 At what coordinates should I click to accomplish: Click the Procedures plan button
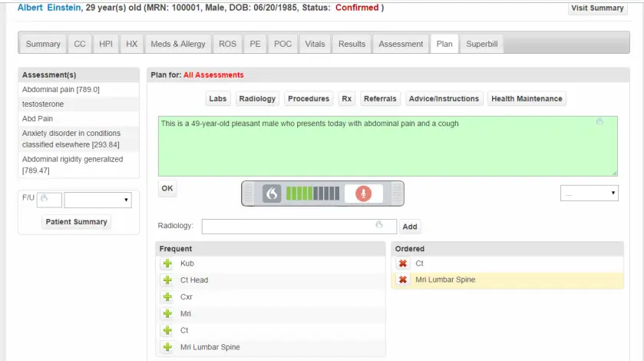[x=309, y=98]
